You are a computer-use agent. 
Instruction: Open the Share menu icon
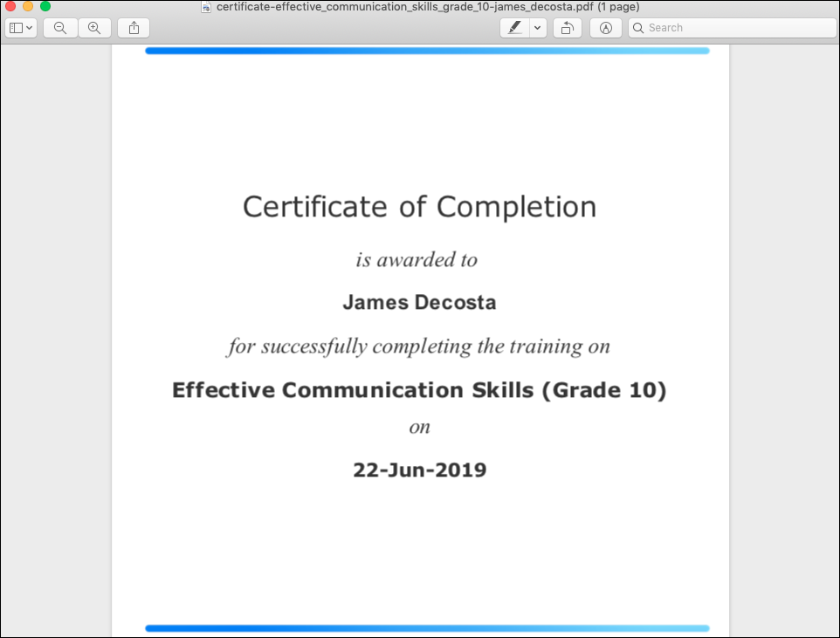tap(134, 28)
